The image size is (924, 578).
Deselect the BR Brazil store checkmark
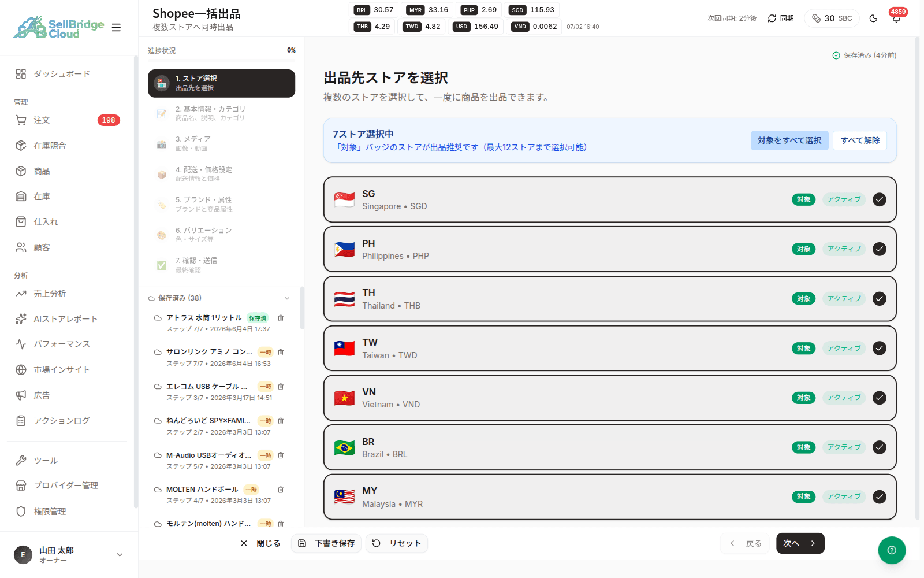click(x=880, y=447)
